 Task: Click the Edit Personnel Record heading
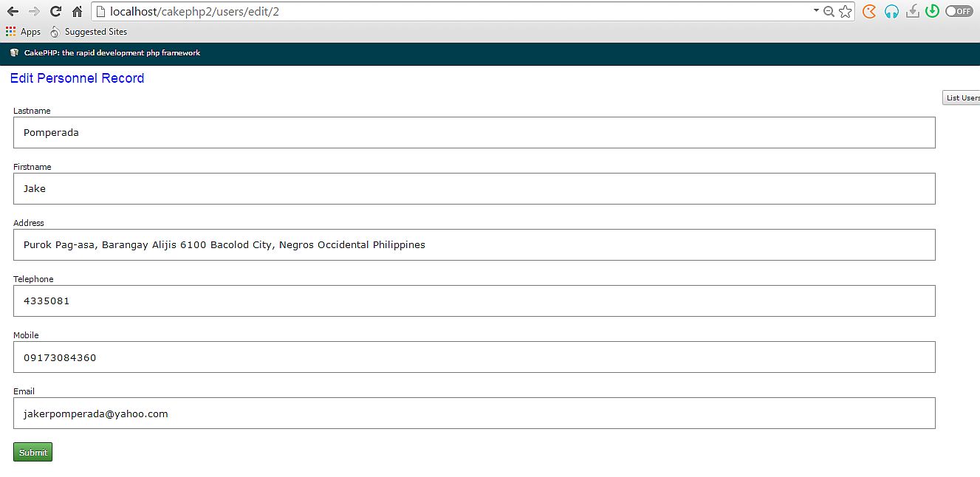point(77,78)
